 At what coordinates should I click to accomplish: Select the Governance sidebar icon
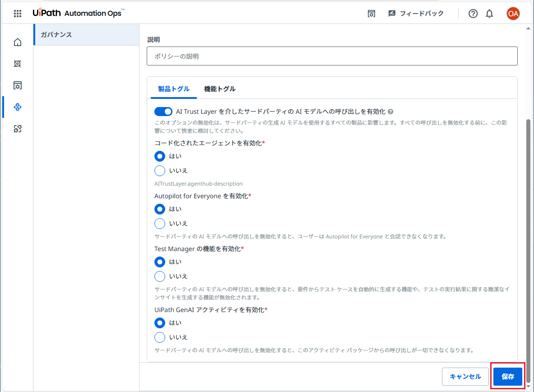(17, 107)
